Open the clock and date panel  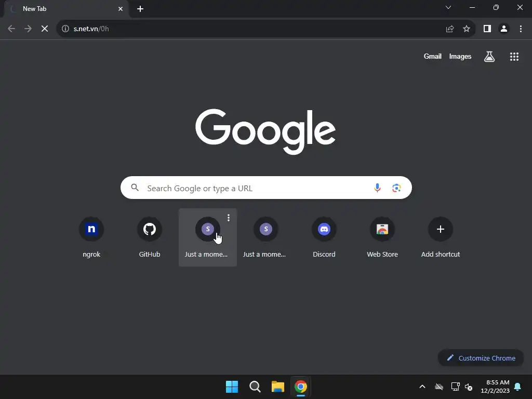coord(495,387)
